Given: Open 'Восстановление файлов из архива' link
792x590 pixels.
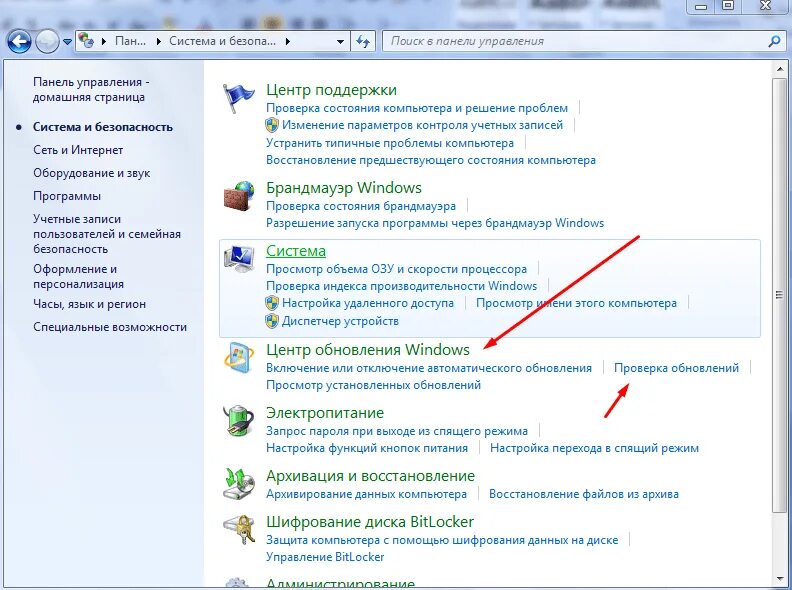Looking at the screenshot, I should (x=584, y=494).
